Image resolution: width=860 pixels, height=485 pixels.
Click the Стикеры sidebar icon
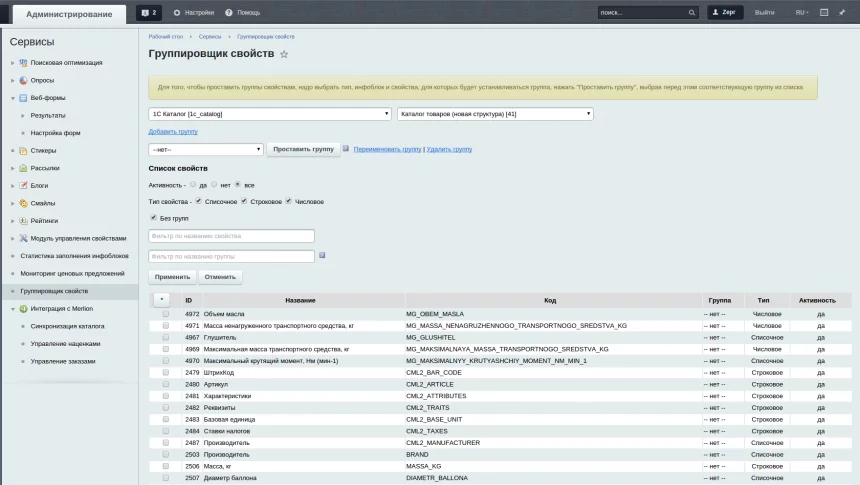pos(23,150)
